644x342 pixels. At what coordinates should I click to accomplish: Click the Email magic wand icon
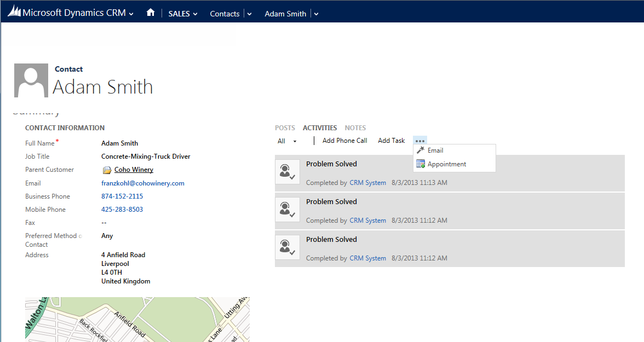point(421,150)
